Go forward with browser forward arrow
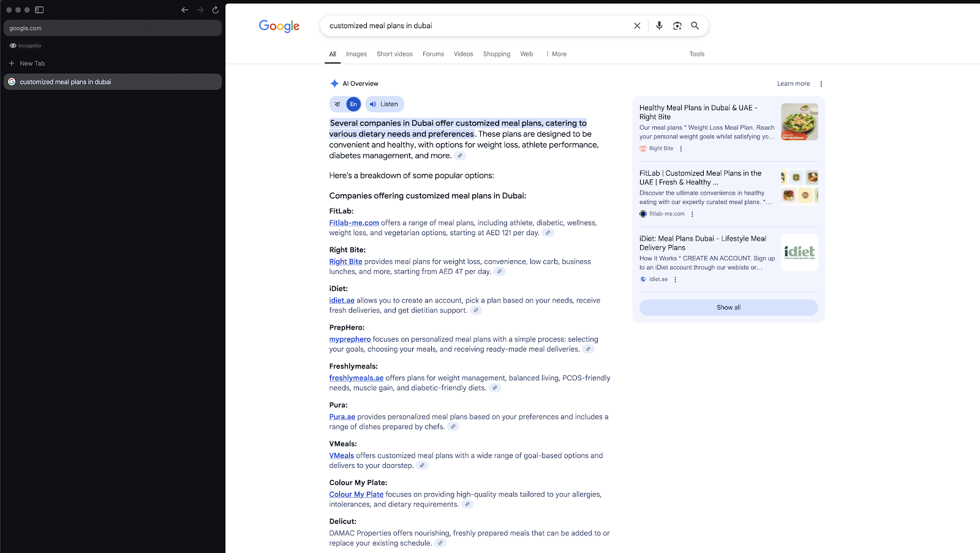The width and height of the screenshot is (980, 553). point(200,10)
